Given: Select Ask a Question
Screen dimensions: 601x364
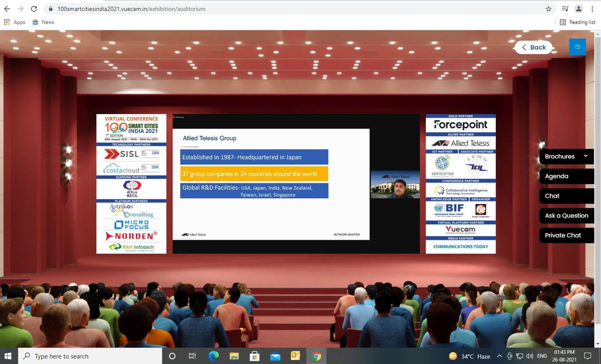Looking at the screenshot, I should pos(566,215).
